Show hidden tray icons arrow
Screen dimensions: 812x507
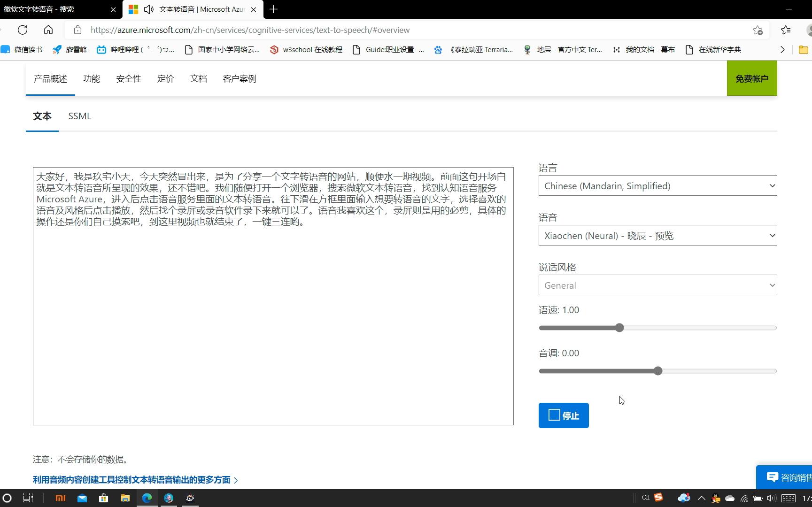click(701, 498)
